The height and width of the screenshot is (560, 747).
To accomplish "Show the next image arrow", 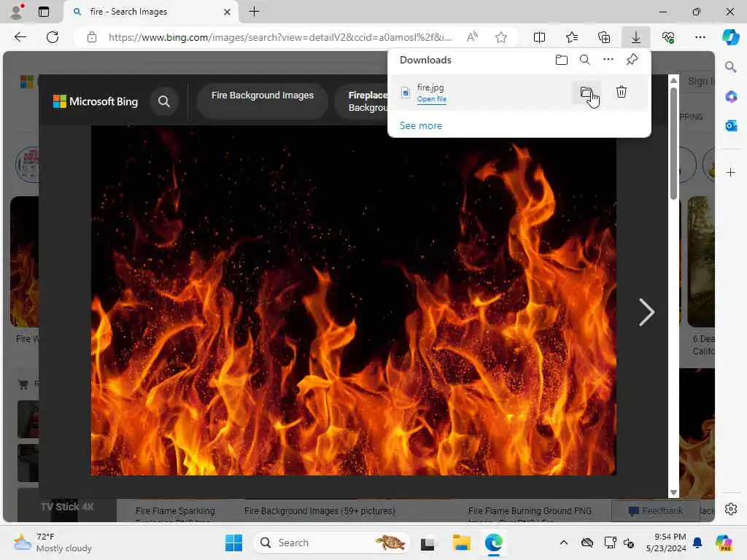I will [x=646, y=312].
